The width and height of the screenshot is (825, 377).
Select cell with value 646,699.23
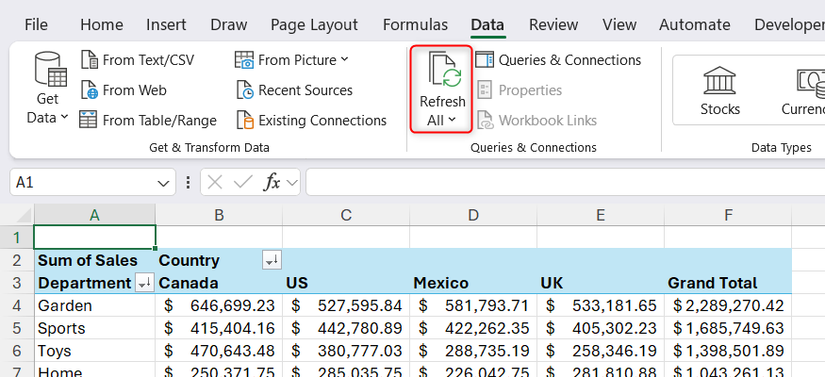(x=219, y=305)
